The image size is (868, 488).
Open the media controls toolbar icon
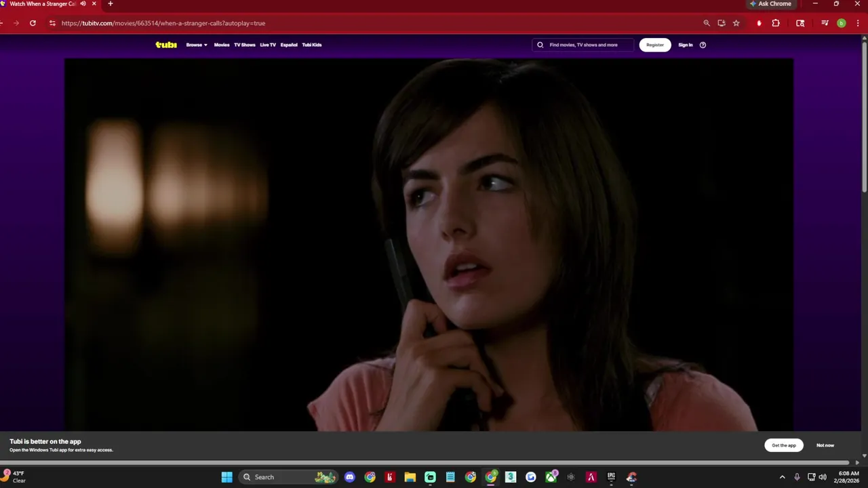click(825, 23)
